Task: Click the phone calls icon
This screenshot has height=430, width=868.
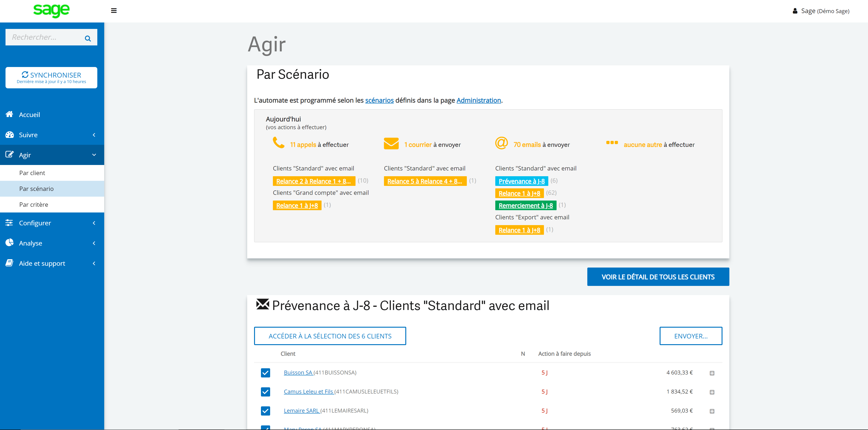Action: tap(278, 143)
